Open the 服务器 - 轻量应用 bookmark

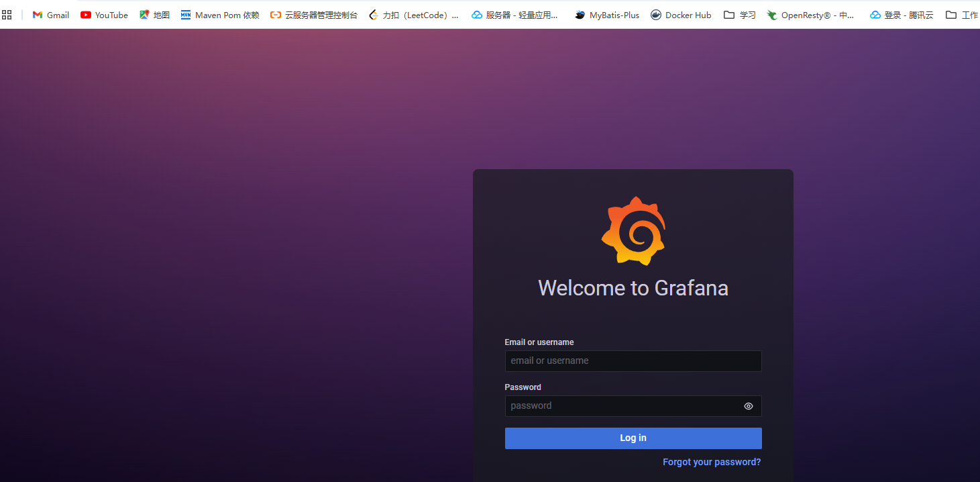[x=515, y=15]
